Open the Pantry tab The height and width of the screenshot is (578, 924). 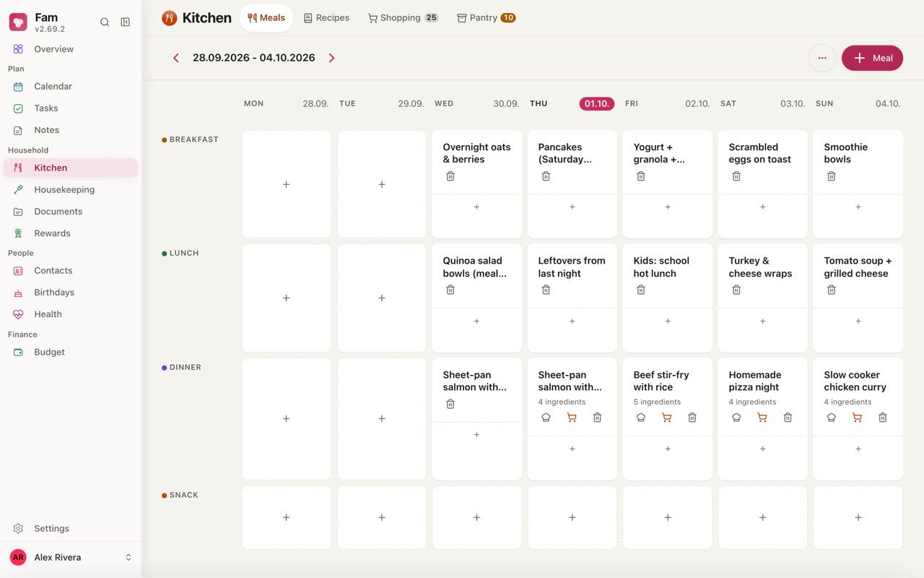pyautogui.click(x=487, y=18)
